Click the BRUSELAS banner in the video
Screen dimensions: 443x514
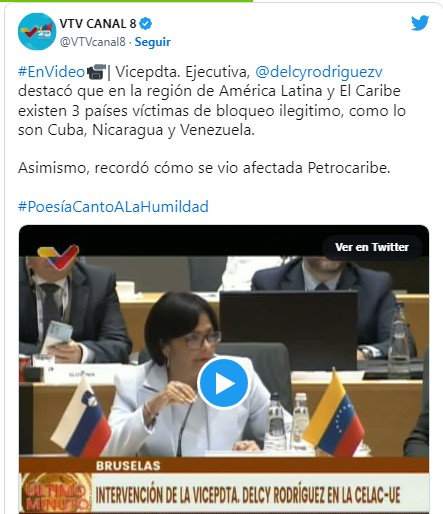(128, 465)
